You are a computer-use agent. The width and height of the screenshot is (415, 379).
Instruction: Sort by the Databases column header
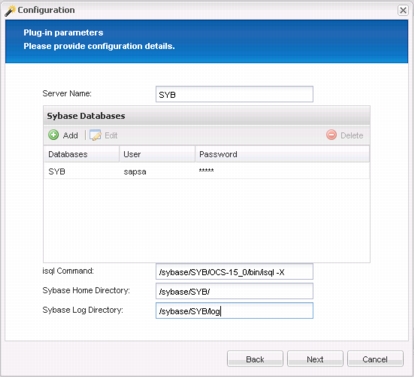point(81,154)
